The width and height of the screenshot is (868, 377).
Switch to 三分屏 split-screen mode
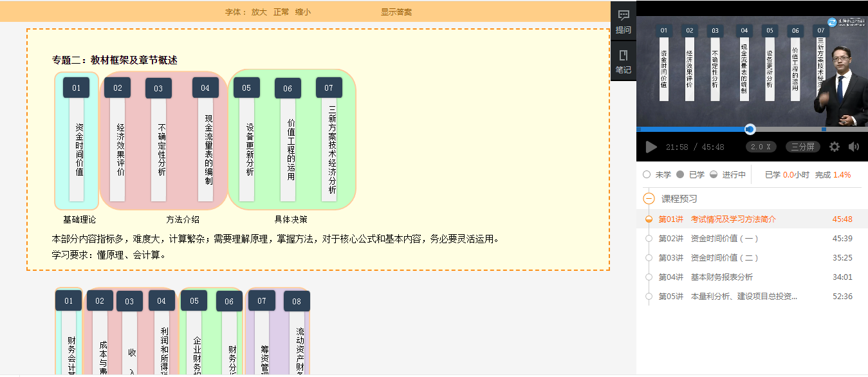click(802, 147)
